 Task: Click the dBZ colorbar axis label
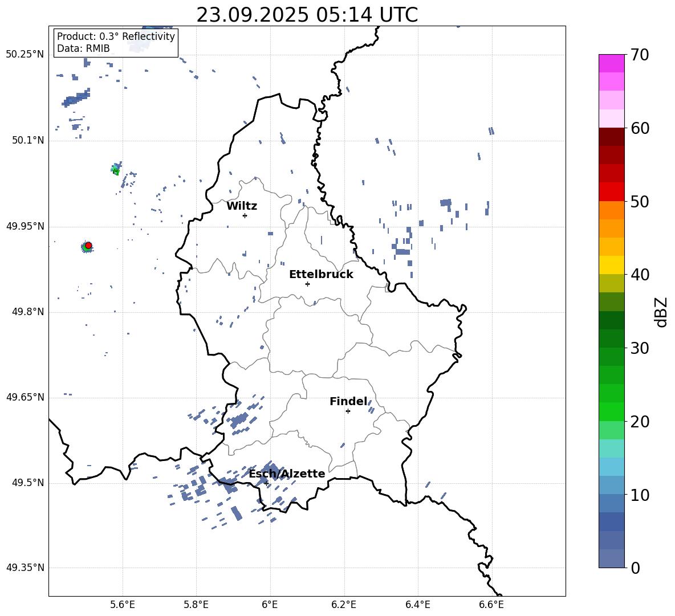662,312
